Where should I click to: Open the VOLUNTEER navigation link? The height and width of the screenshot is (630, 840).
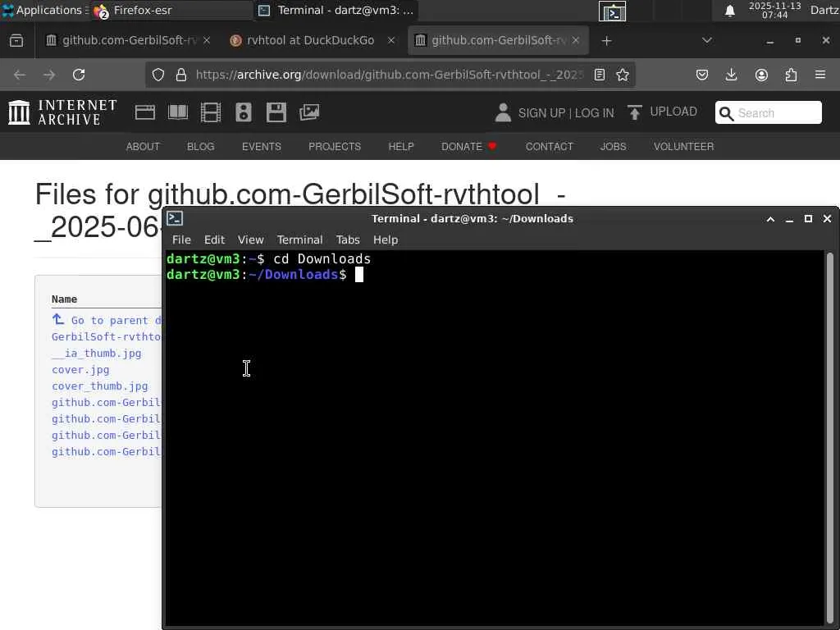click(x=683, y=146)
